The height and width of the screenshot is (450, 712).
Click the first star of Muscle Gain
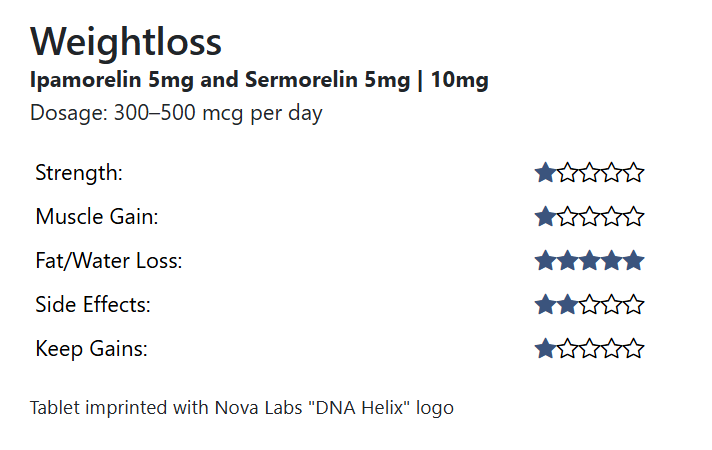tap(546, 217)
